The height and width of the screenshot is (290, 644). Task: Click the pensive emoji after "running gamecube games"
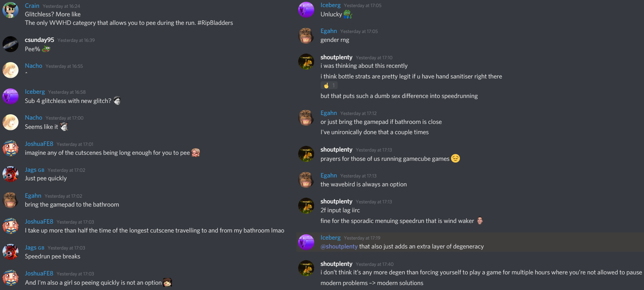click(x=455, y=158)
